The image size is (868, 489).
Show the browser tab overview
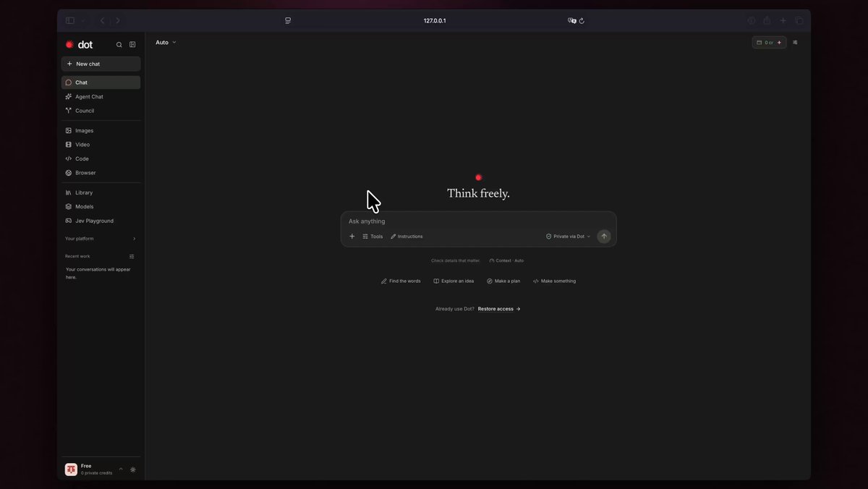[x=799, y=21]
